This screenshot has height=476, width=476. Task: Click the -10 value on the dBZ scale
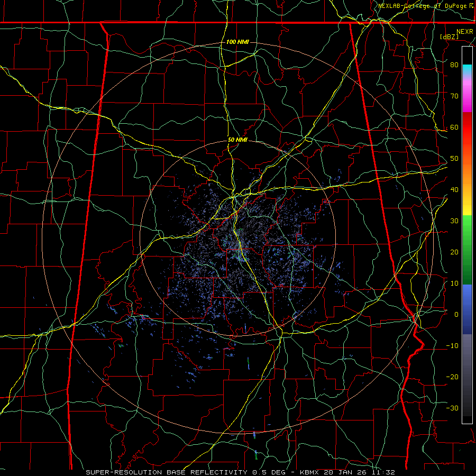(452, 346)
